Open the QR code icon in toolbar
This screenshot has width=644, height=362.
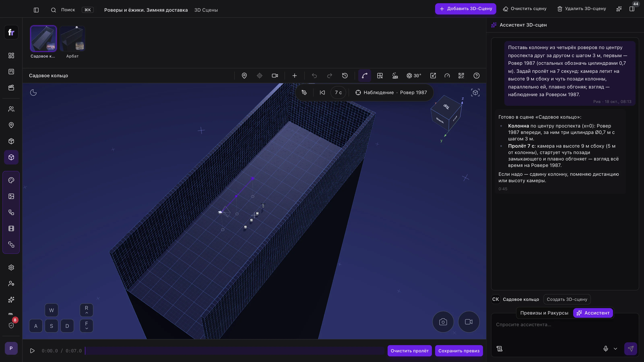point(461,75)
